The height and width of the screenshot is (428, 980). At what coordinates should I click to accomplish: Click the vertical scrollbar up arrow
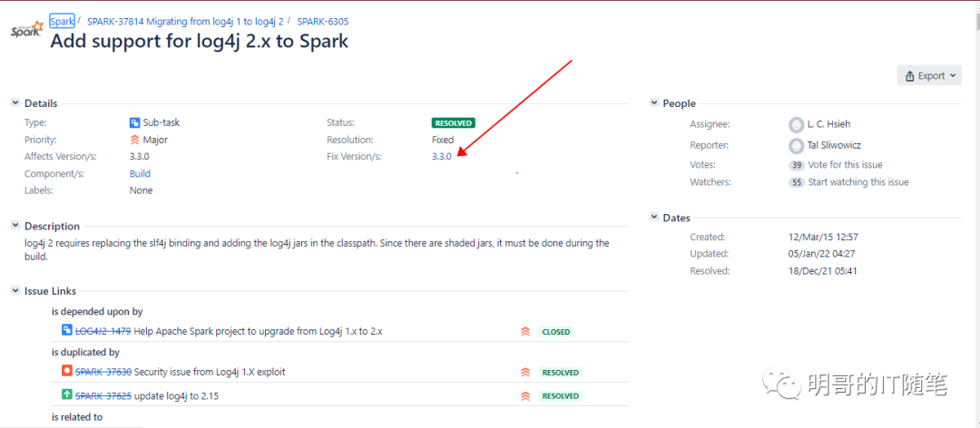(x=975, y=7)
